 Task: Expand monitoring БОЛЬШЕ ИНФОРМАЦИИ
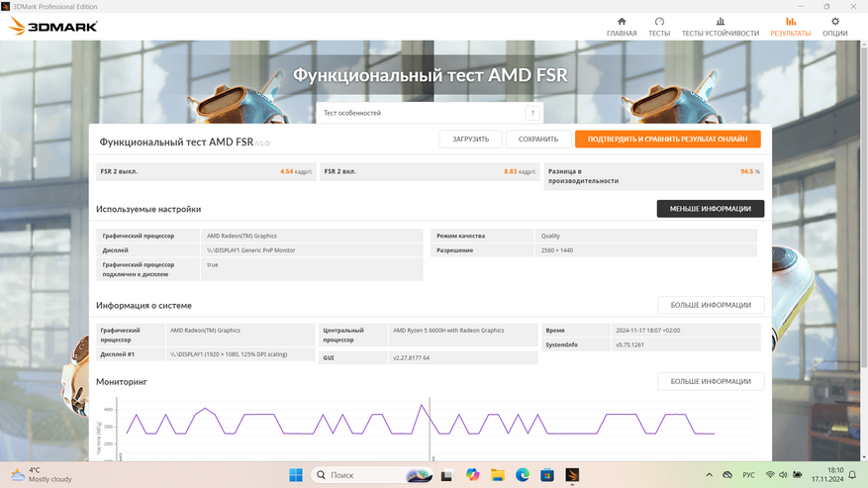click(x=711, y=382)
